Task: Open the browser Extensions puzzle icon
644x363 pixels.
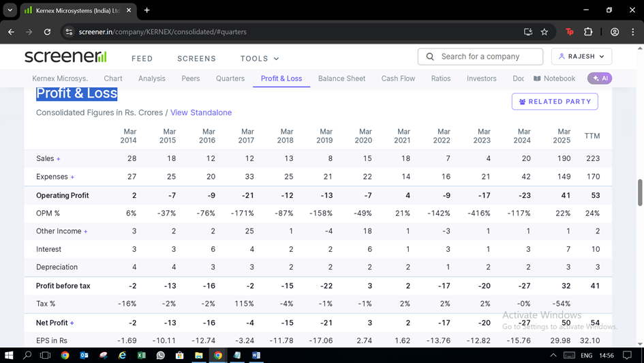Action: [588, 32]
